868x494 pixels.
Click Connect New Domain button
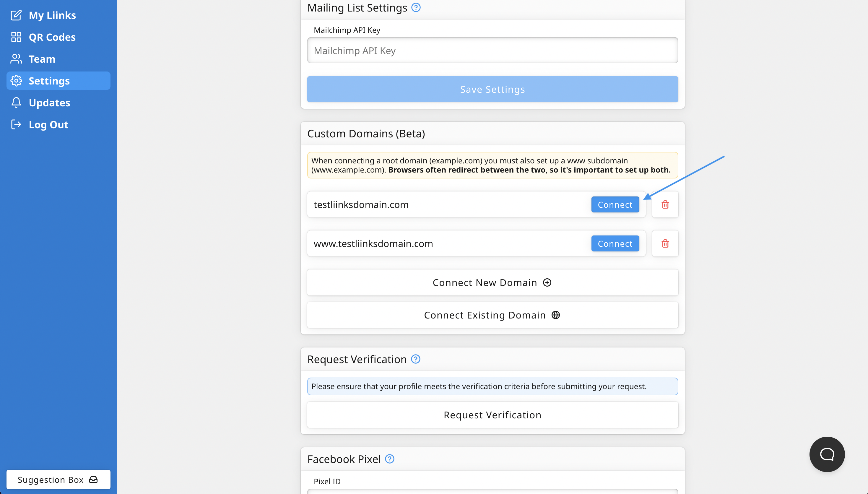point(492,283)
